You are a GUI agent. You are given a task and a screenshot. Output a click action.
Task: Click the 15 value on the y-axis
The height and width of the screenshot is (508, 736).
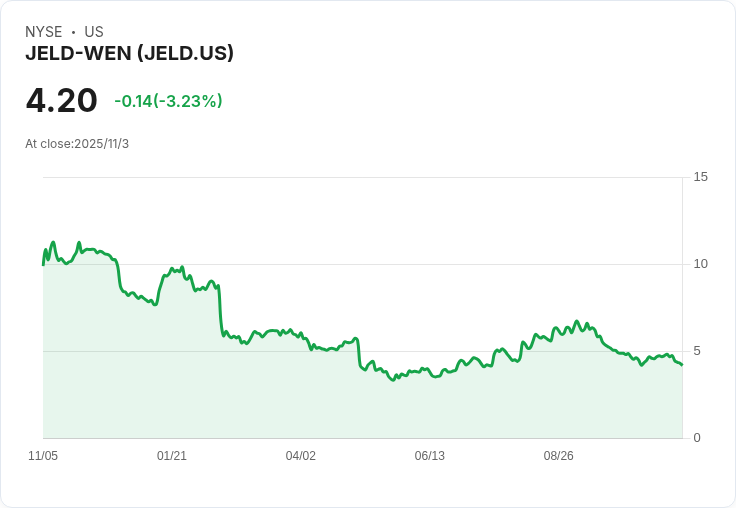(x=701, y=177)
